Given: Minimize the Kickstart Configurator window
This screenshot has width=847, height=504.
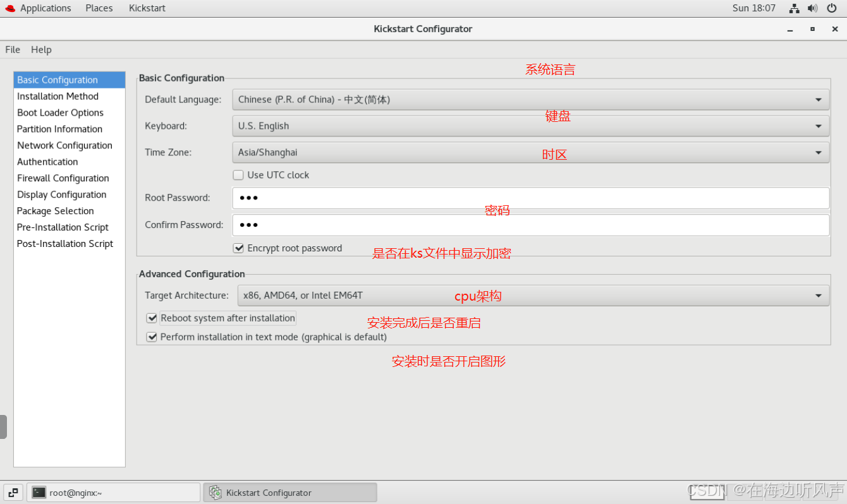Looking at the screenshot, I should pos(790,29).
